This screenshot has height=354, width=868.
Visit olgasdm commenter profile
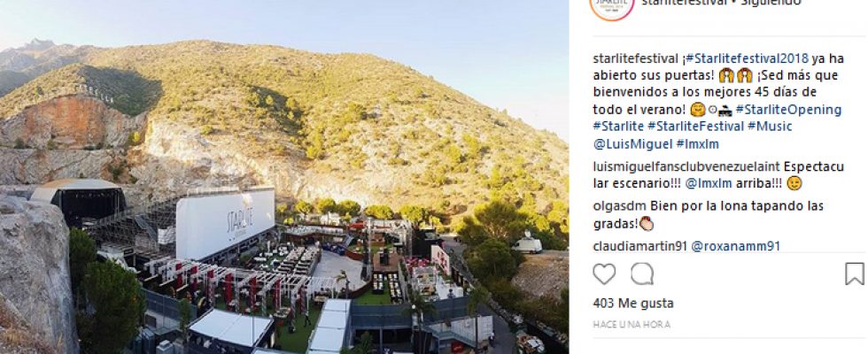[619, 206]
